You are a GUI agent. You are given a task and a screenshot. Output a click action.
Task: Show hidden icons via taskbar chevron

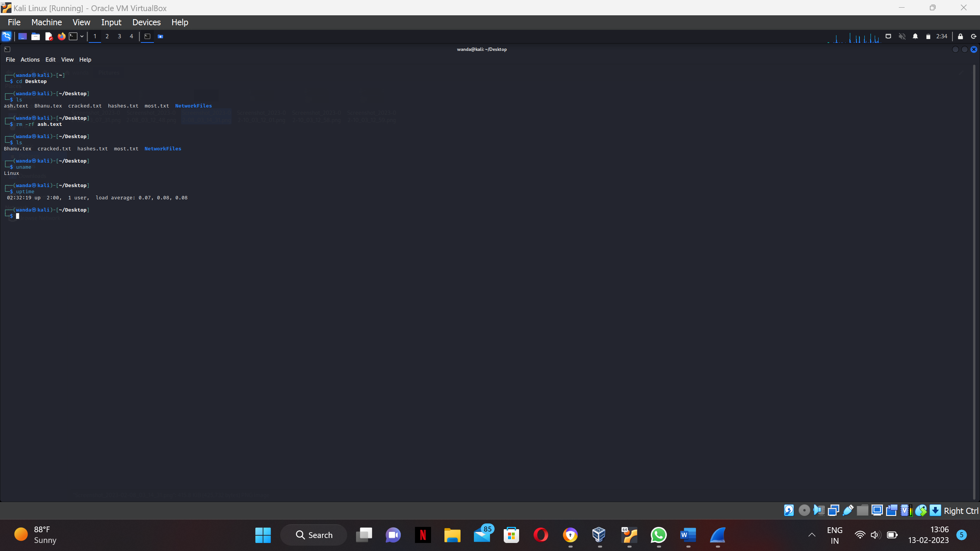(812, 535)
